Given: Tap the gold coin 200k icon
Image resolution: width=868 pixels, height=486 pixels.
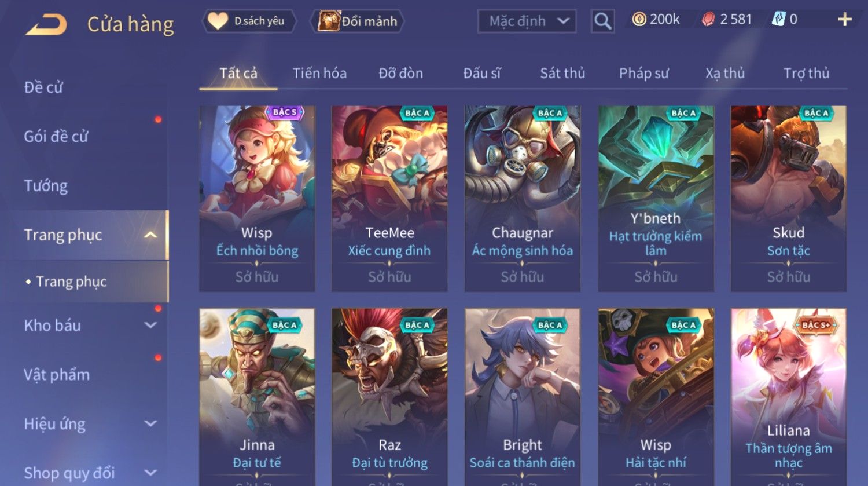Looking at the screenshot, I should [639, 20].
